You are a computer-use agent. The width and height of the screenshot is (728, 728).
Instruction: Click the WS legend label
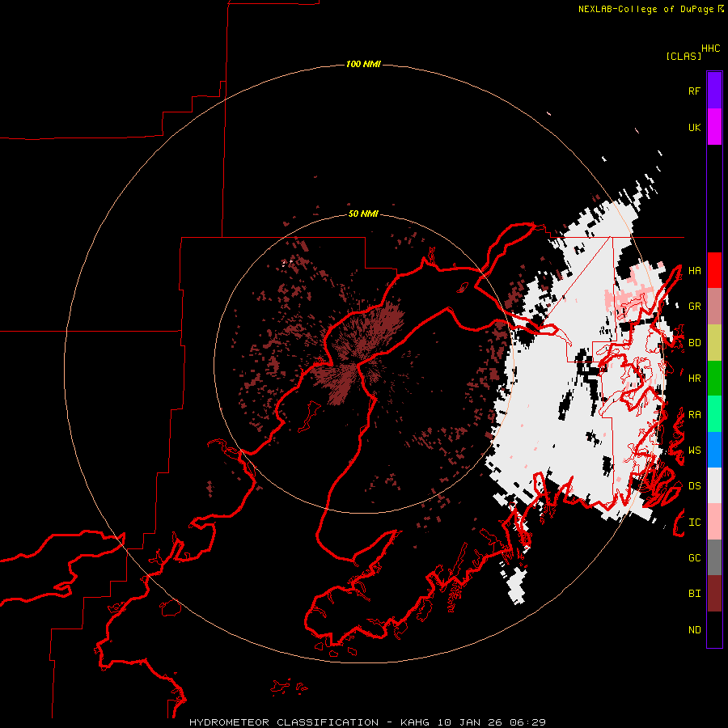(x=694, y=450)
